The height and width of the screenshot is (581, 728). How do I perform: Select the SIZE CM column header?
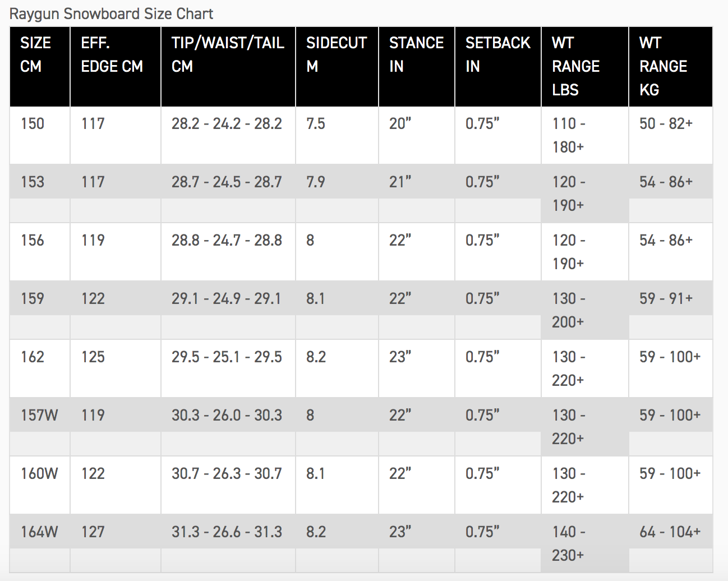coord(35,54)
